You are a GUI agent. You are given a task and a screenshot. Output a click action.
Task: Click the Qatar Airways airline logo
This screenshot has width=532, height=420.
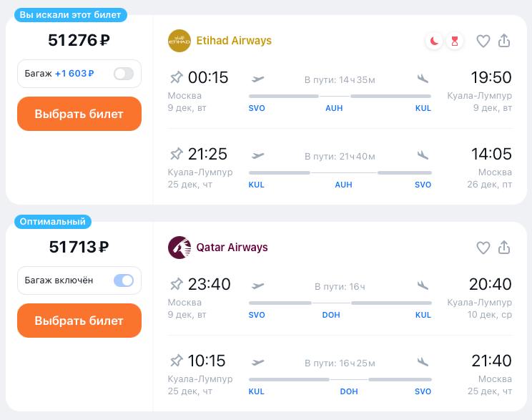click(179, 248)
